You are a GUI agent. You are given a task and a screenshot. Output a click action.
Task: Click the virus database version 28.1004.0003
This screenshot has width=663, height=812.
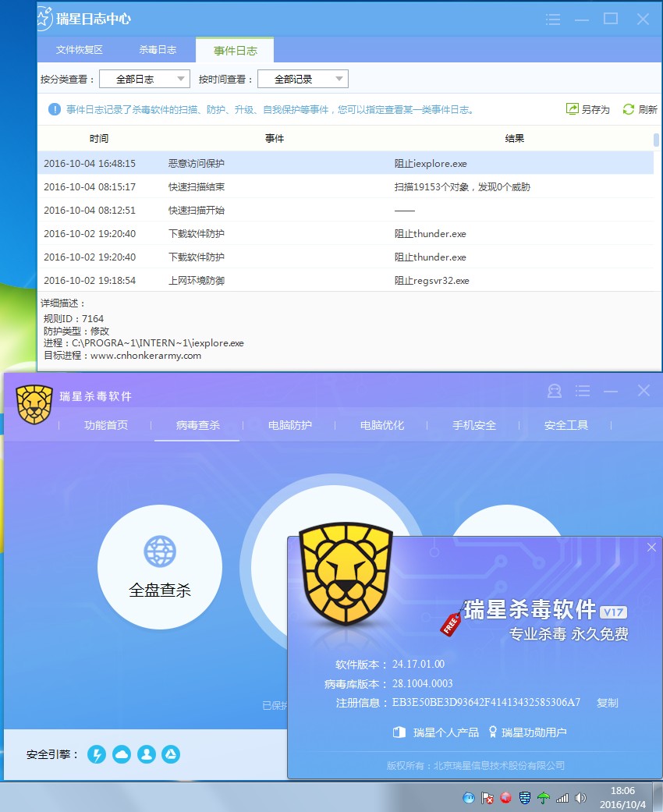(x=423, y=683)
